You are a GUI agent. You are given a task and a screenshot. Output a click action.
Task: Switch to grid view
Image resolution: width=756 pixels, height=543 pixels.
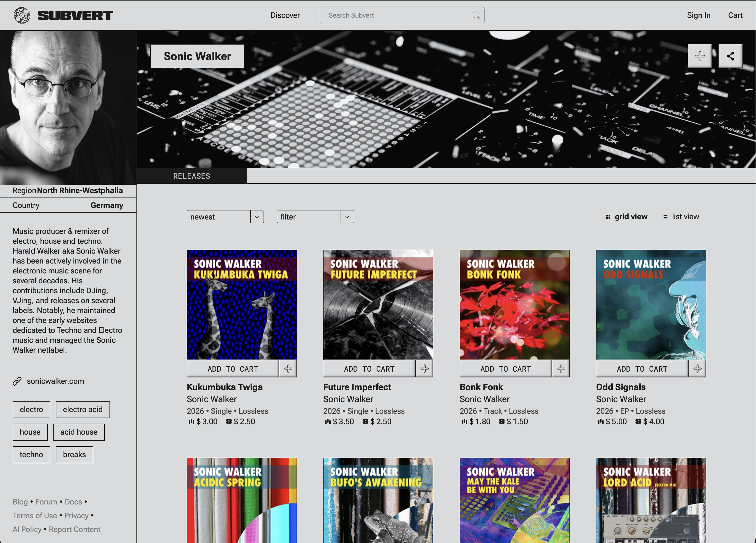click(627, 217)
